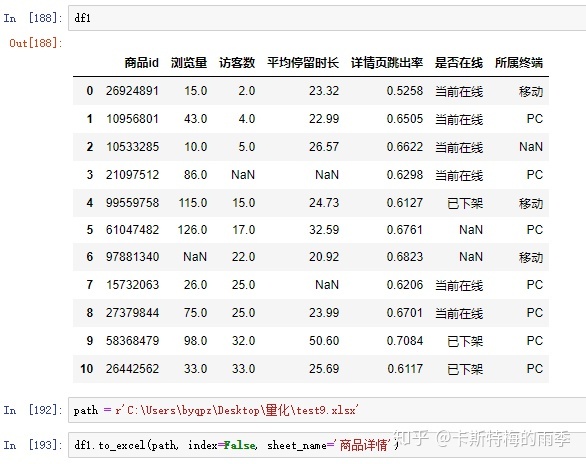Click the page view value 115.0
The image size is (586, 464).
click(x=193, y=202)
